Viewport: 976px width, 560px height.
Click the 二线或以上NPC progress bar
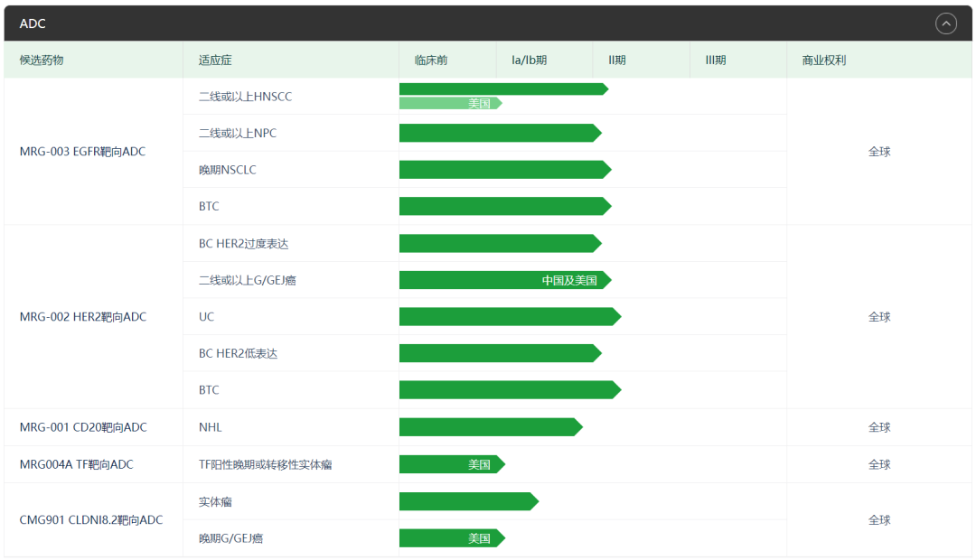point(501,133)
